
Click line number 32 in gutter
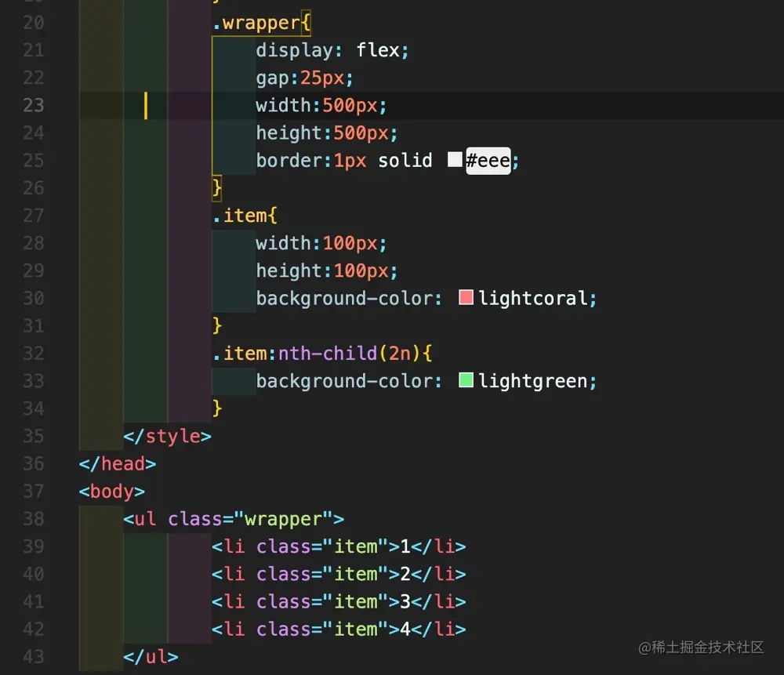tap(34, 354)
